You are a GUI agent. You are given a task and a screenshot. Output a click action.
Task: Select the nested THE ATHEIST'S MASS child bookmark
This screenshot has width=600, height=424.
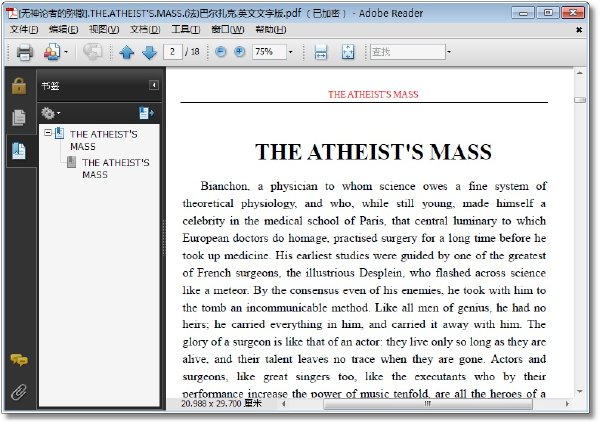tap(116, 168)
